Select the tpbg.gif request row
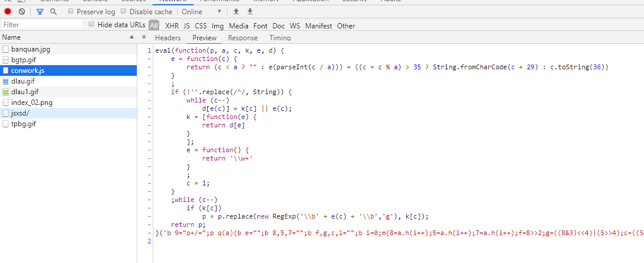The image size is (644, 263). (68, 124)
